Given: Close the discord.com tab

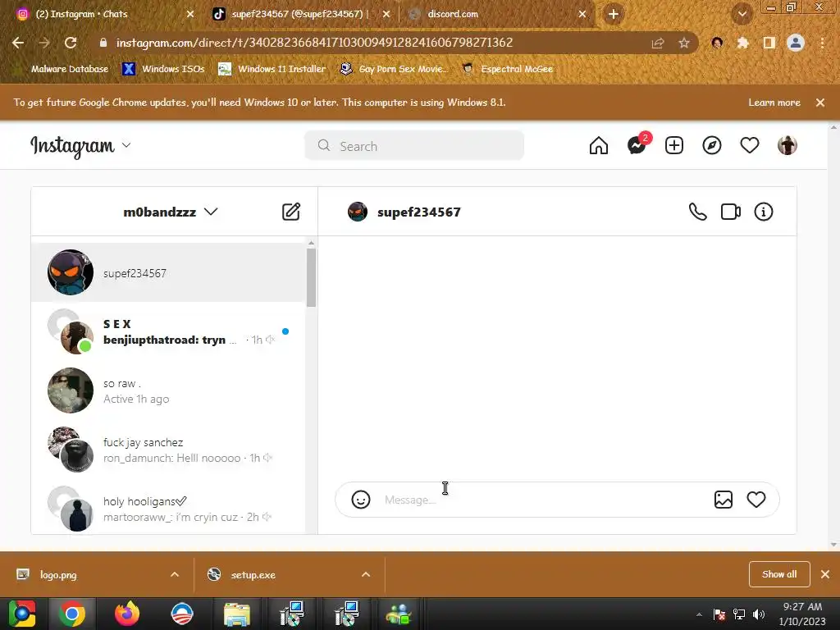Looking at the screenshot, I should [x=582, y=14].
